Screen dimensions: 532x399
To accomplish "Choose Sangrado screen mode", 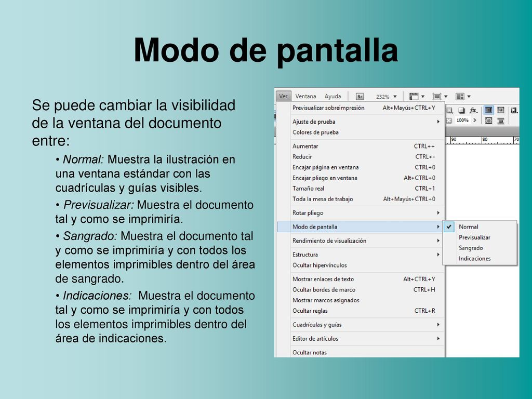I will pos(480,248).
